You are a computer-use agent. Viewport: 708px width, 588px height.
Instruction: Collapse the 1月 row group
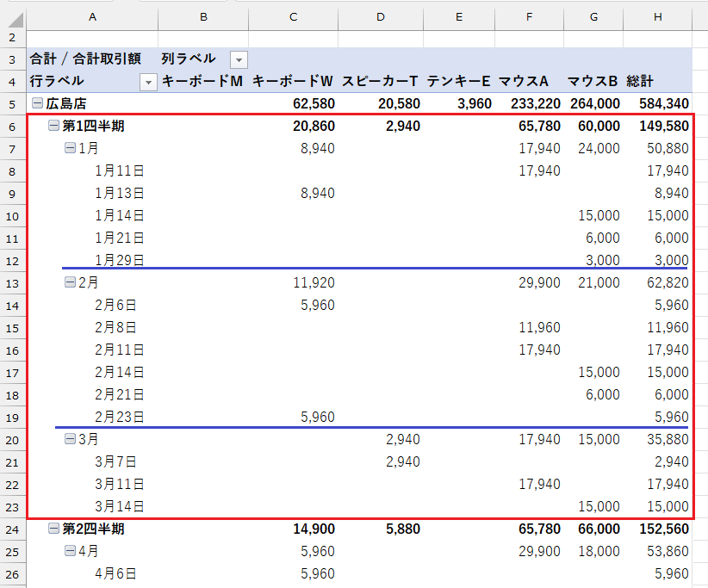tap(70, 149)
